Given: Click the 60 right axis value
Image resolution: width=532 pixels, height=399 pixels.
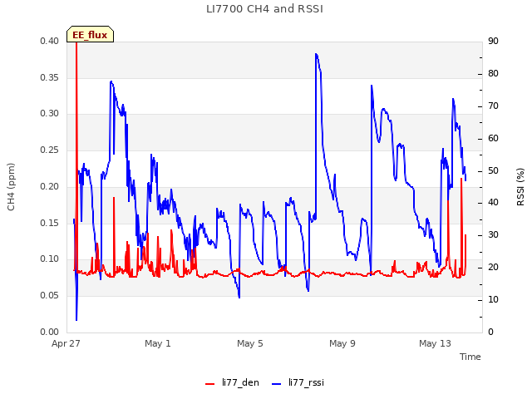Looking at the screenshot, I should tap(493, 139).
